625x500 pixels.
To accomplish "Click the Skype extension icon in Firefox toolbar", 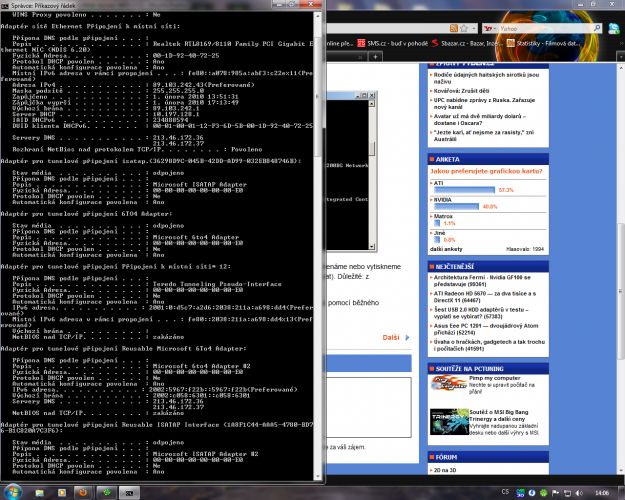I will pos(614,28).
